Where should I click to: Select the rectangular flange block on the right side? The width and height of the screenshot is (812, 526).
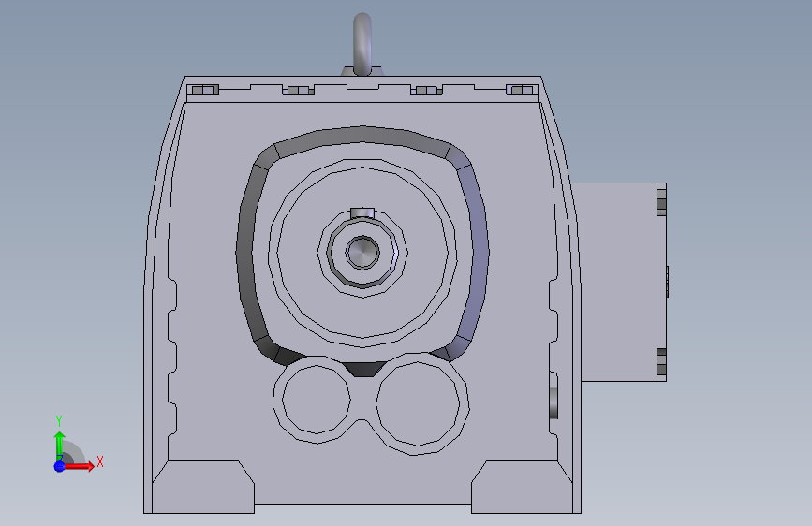click(x=618, y=282)
